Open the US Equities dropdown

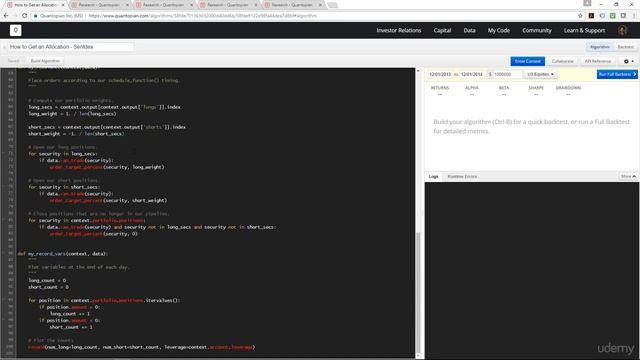tap(540, 74)
